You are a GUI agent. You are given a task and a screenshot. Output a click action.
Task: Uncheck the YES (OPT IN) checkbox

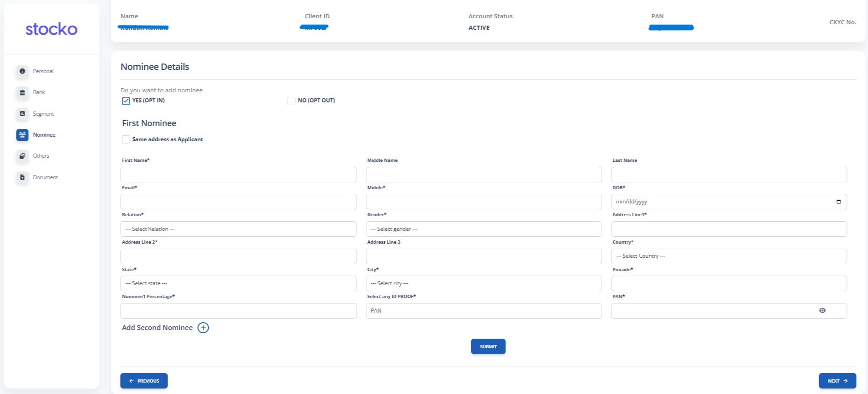126,101
